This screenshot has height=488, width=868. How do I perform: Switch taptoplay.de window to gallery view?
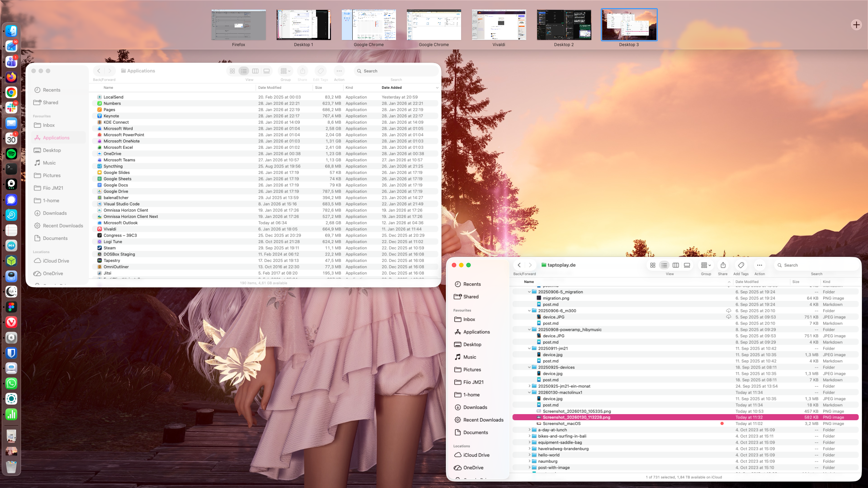687,265
